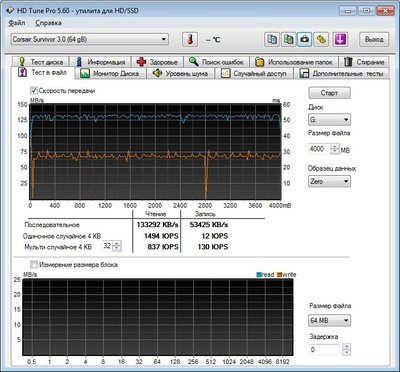Open the Поиск ошибок tab

(x=216, y=62)
